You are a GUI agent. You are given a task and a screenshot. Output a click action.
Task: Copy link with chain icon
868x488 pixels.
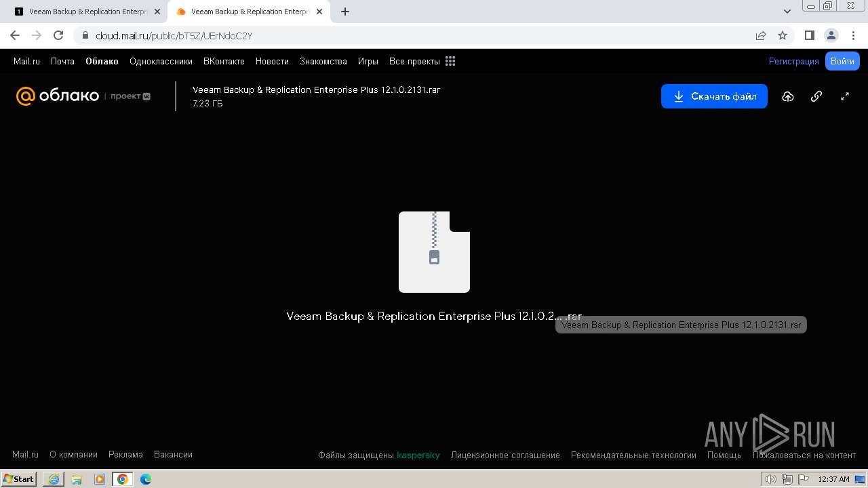[x=816, y=96]
